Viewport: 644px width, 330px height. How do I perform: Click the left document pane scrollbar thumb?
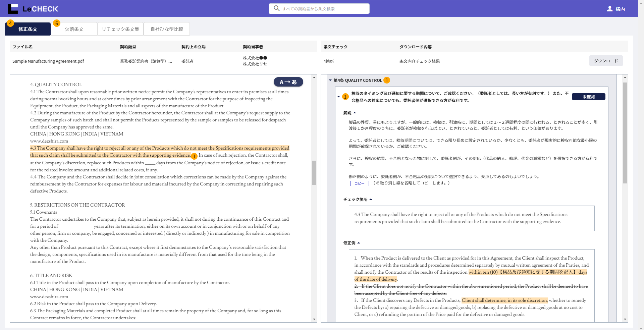pyautogui.click(x=314, y=172)
